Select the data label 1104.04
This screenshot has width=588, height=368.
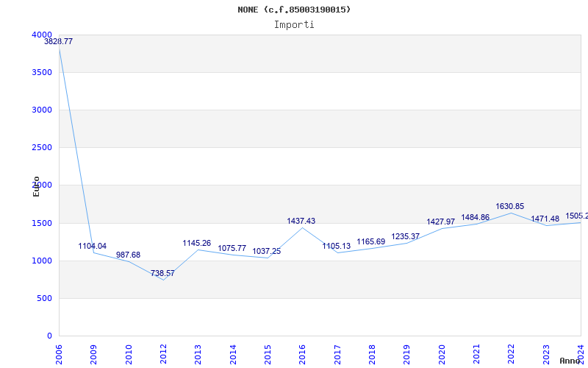coord(93,247)
